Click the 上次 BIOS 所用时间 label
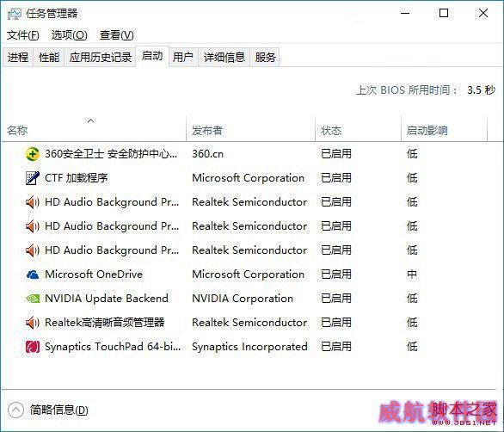Image resolution: width=504 pixels, height=432 pixels. [x=407, y=90]
